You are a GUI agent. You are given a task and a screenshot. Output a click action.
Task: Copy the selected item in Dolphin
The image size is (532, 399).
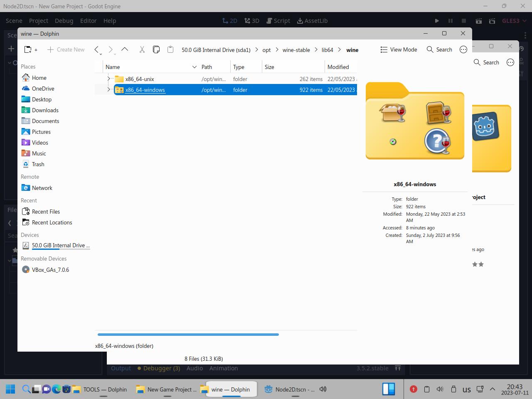click(x=156, y=49)
